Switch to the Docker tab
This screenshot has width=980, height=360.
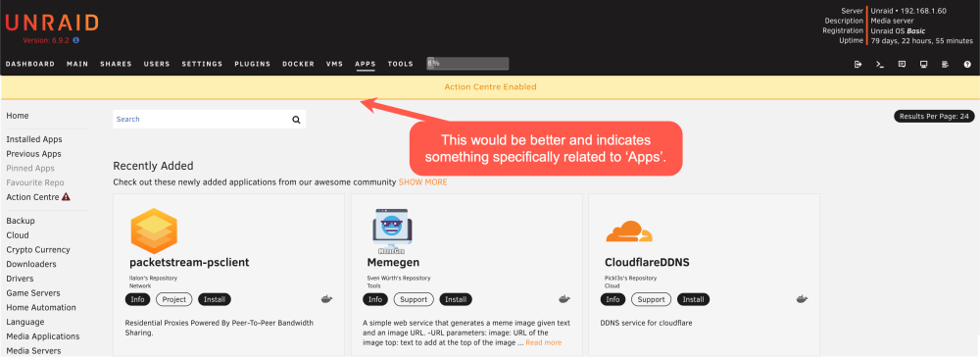298,64
